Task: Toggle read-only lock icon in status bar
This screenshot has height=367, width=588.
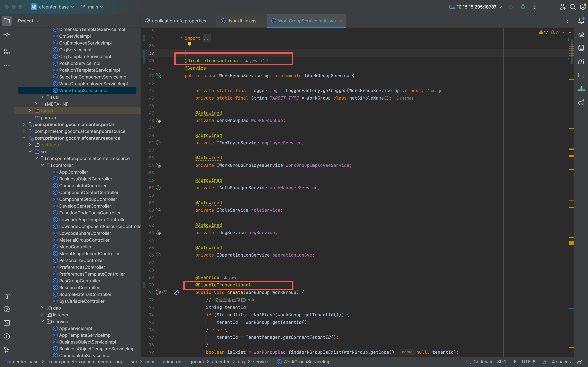Action: [x=579, y=362]
